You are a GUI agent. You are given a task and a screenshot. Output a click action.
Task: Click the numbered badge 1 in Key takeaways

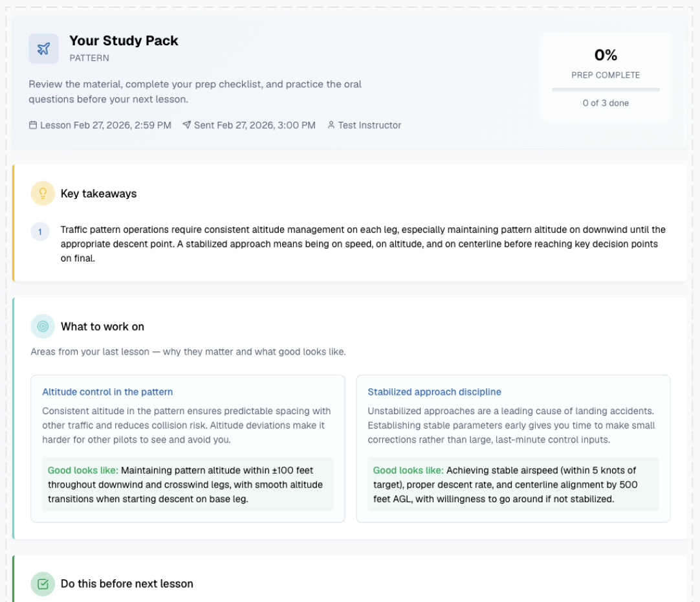(41, 230)
